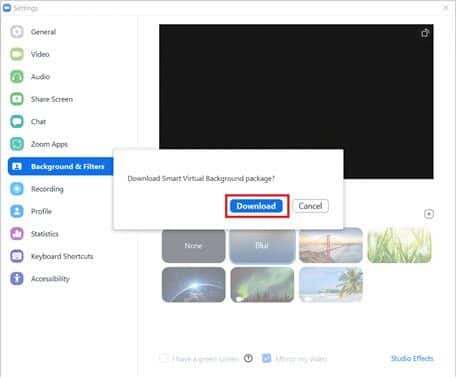Choose the aurora northern lights background
This screenshot has width=456, height=378.
tap(262, 285)
